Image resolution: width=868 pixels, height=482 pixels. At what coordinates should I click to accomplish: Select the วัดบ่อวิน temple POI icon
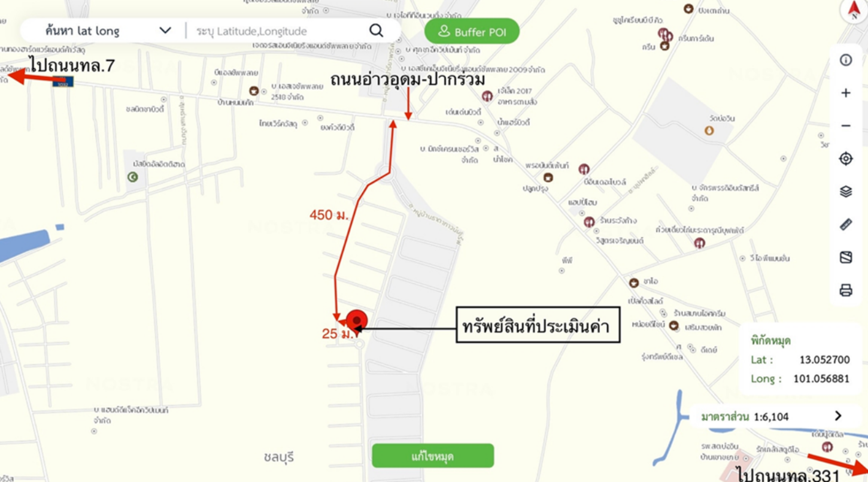(x=709, y=130)
